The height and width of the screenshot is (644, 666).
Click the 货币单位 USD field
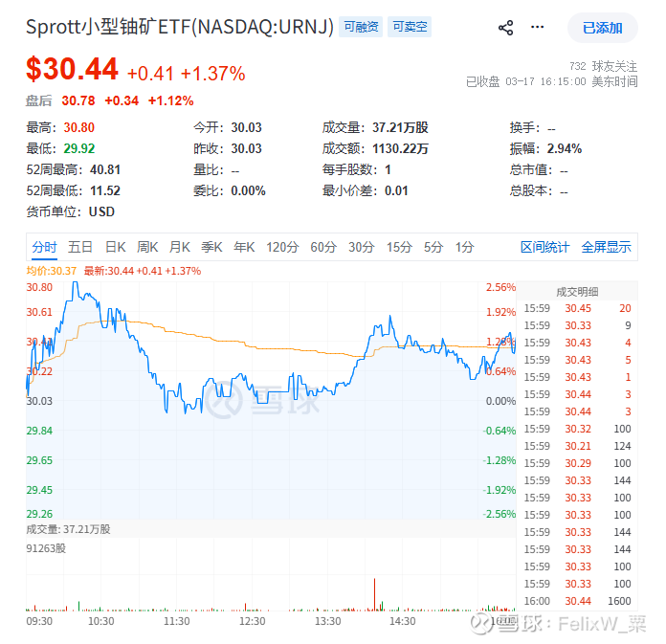(x=71, y=212)
